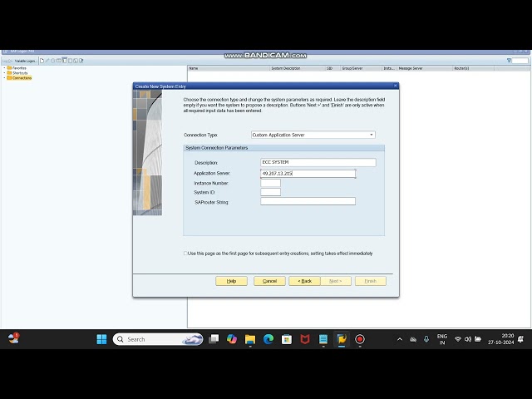Screen dimensions: 532x399
Task: Sort by the Group/Server column header
Action: pos(361,68)
